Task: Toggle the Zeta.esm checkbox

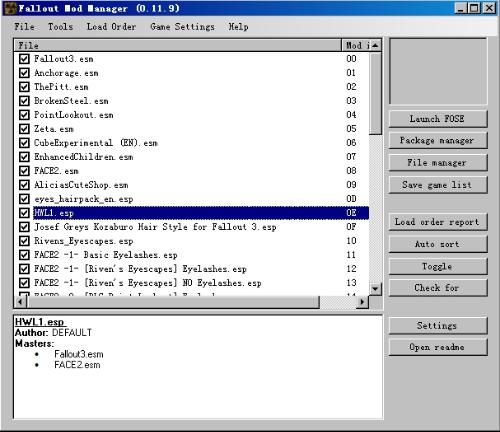Action: 24,129
